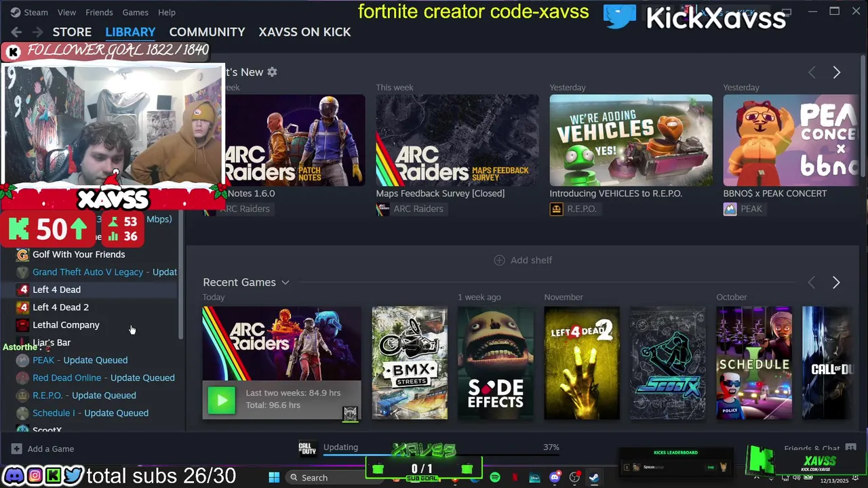The height and width of the screenshot is (488, 868).
Task: Open the Left 4 Dead 2 cover in Recent Games
Action: tap(582, 363)
